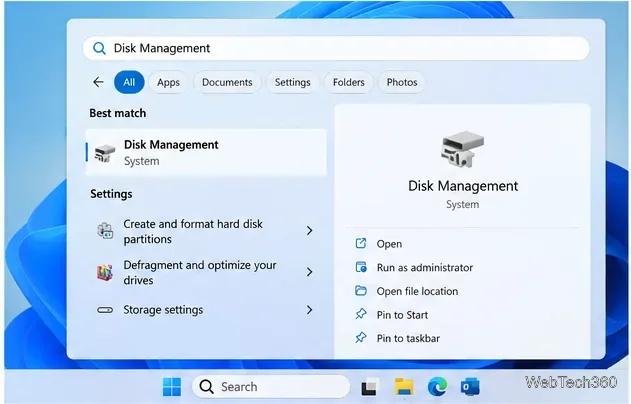Open Defragment and optimize your drives
The image size is (631, 404).
pos(206,272)
